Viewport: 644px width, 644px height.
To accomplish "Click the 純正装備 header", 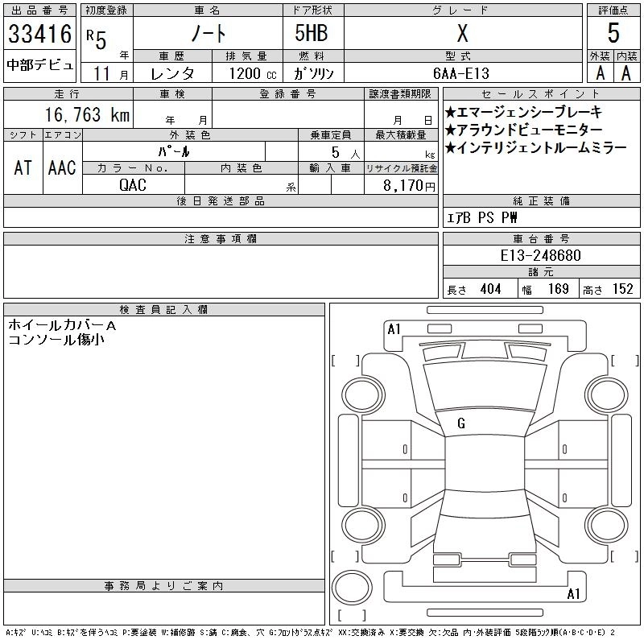I will 541,200.
